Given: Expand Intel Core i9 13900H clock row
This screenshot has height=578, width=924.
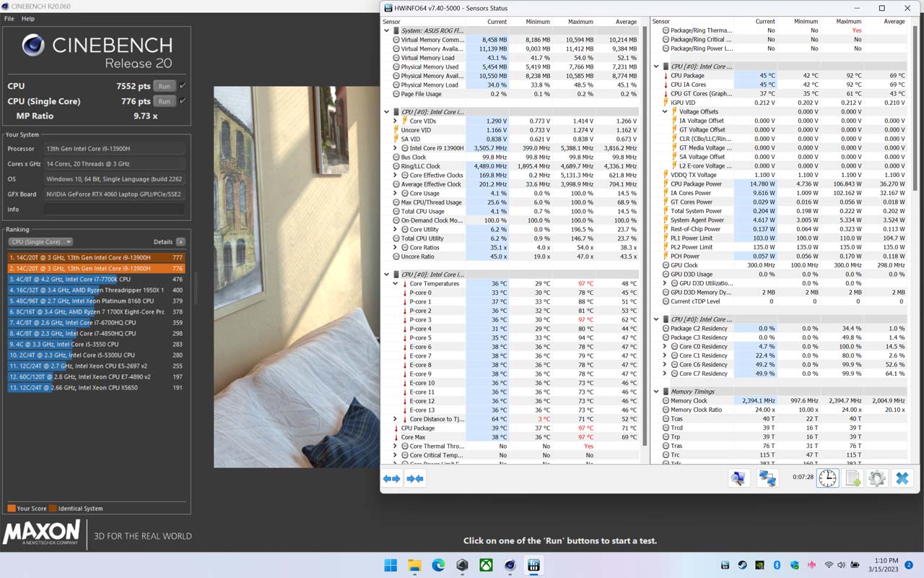Looking at the screenshot, I should 396,148.
